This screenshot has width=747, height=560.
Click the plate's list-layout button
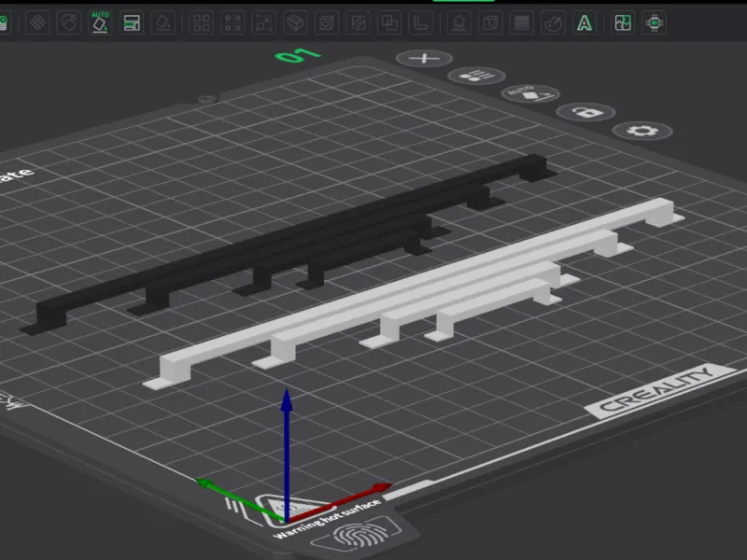click(477, 76)
